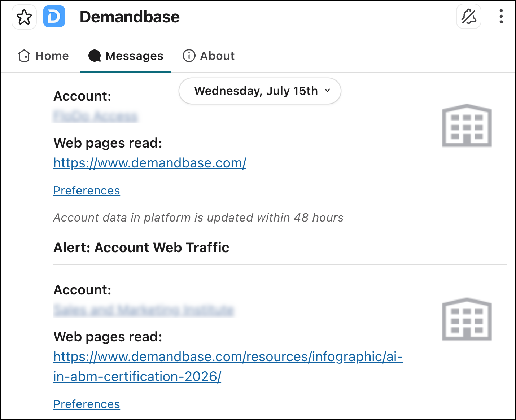Screen dimensions: 516x420
Task: Click the 'Web pages read:' label above demandbase.com/
Action: click(108, 143)
